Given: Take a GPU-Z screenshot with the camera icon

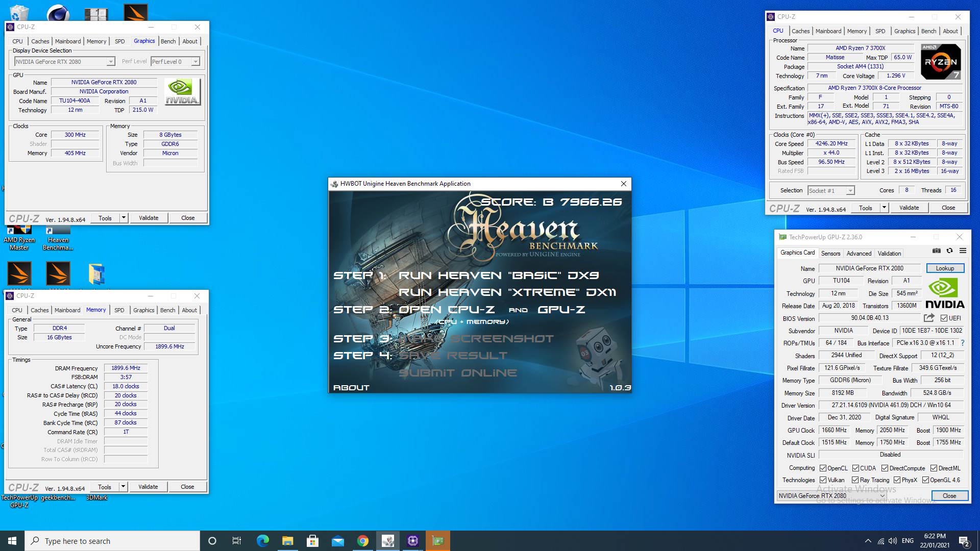Looking at the screenshot, I should click(936, 251).
